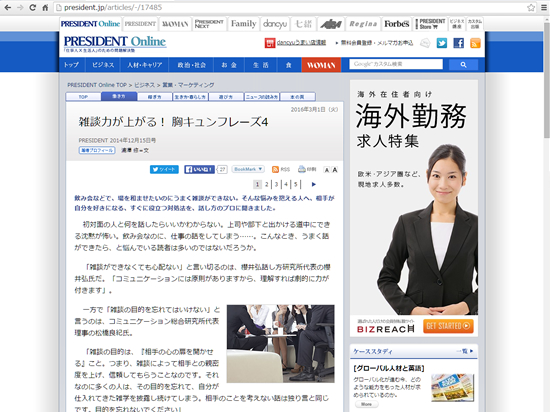Select the larger font size A button
The height and width of the screenshot is (412, 550).
tap(335, 170)
